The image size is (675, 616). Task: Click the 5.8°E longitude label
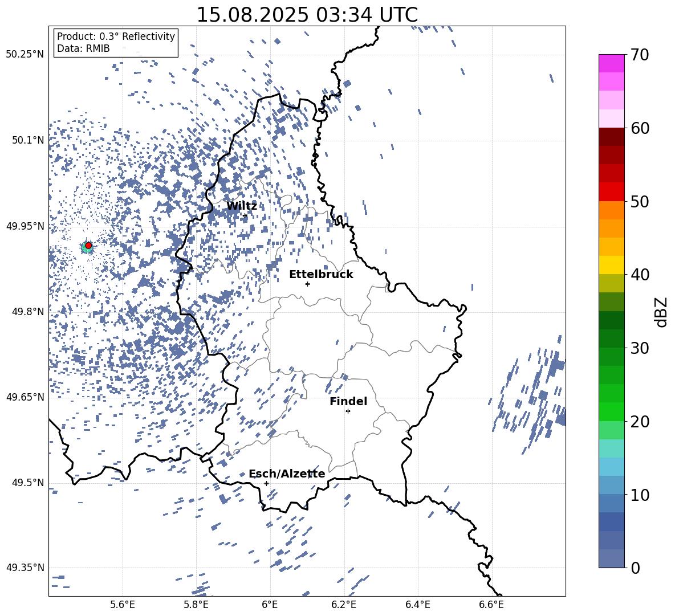click(196, 605)
